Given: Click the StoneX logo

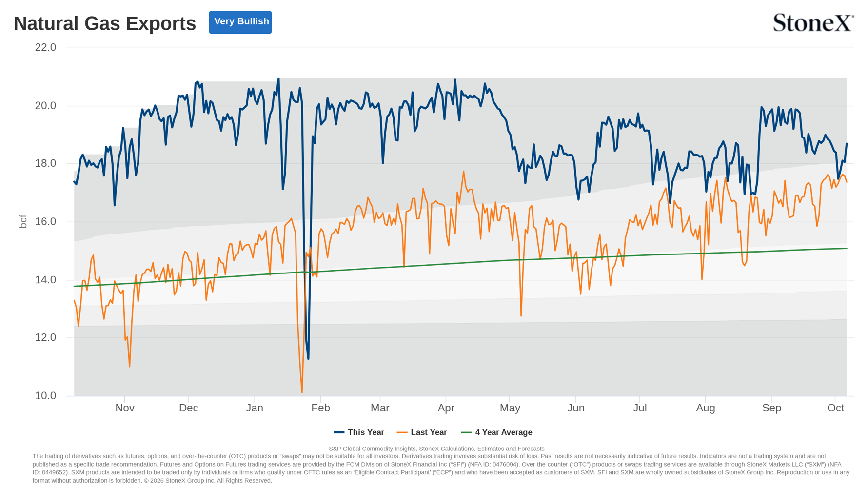Looking at the screenshot, I should click(x=813, y=23).
